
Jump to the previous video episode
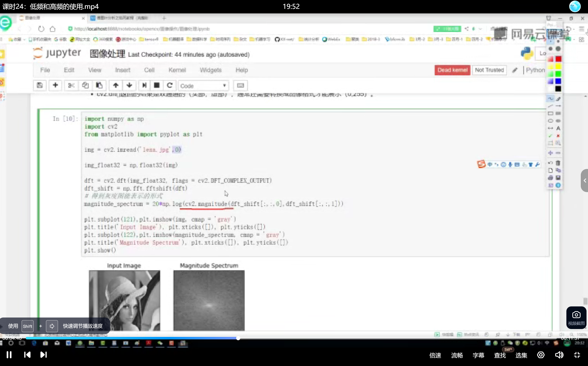point(27,355)
